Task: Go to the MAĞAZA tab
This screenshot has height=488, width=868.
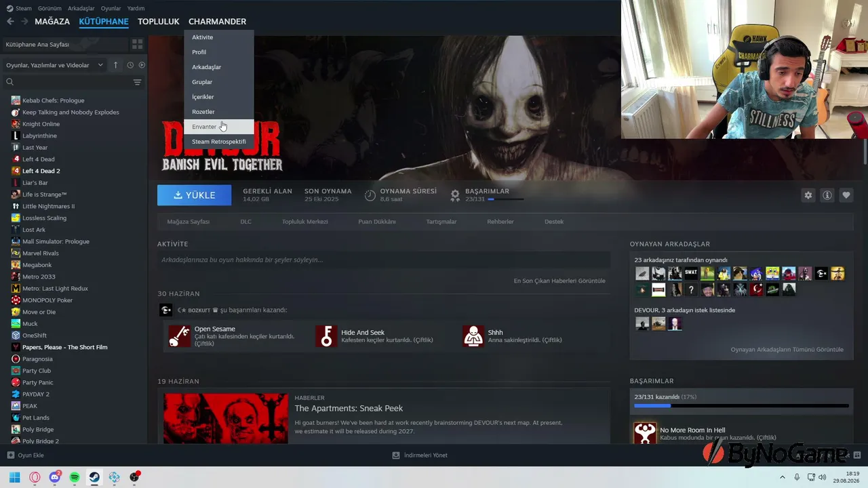Action: 52,22
